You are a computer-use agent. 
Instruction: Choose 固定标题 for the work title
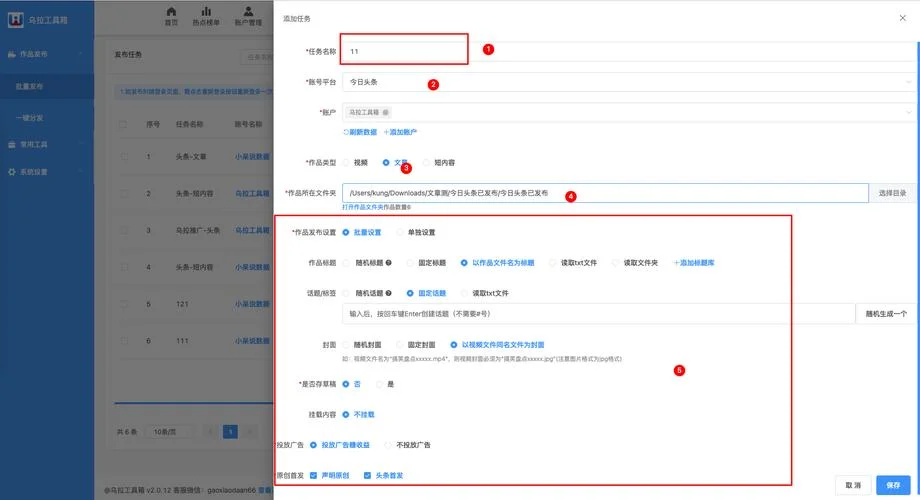427,263
